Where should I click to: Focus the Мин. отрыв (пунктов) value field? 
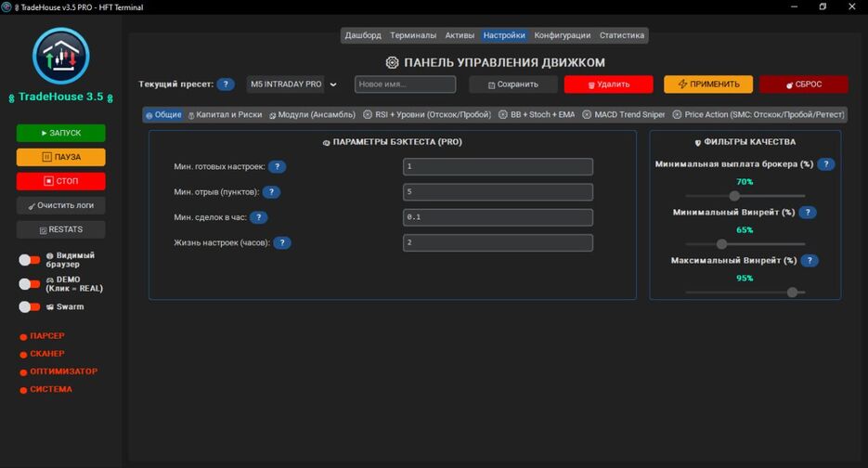coord(498,192)
